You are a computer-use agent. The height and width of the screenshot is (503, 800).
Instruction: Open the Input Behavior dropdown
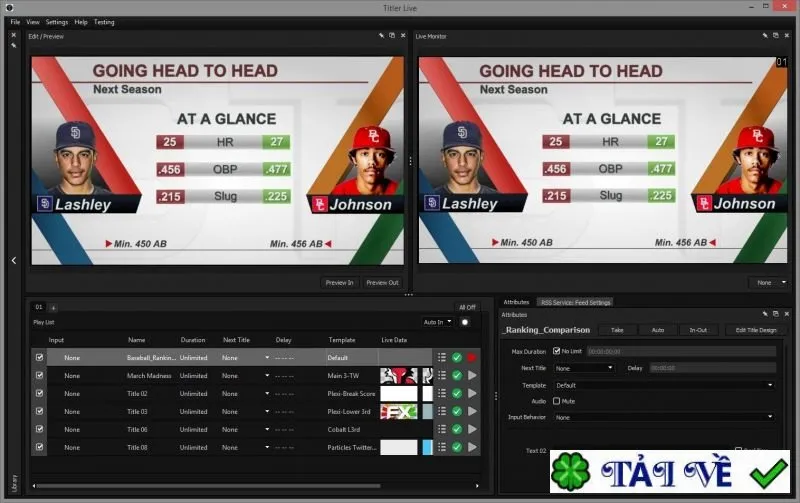pos(665,417)
